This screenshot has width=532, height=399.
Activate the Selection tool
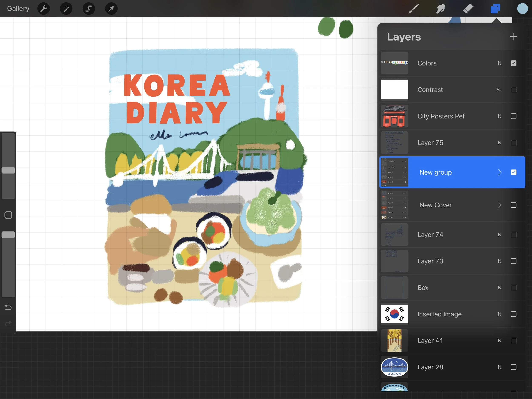coord(89,9)
